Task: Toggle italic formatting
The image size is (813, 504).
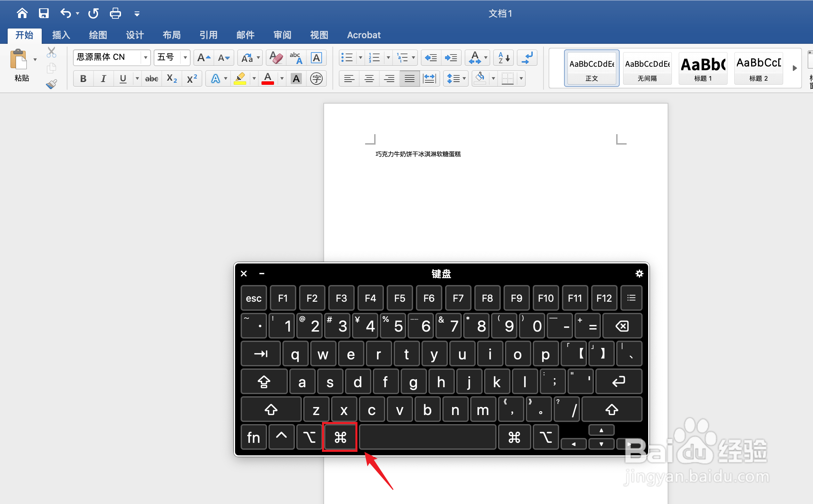Action: (103, 79)
